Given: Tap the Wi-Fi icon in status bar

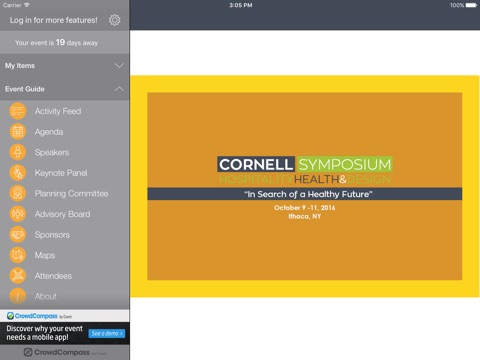Looking at the screenshot, I should tap(27, 5).
